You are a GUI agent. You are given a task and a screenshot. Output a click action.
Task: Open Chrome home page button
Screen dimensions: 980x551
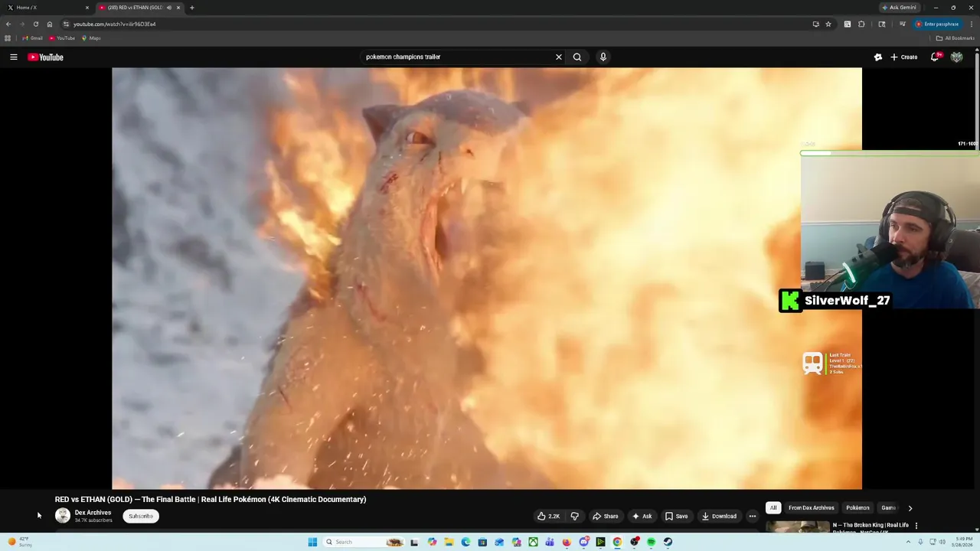click(50, 24)
